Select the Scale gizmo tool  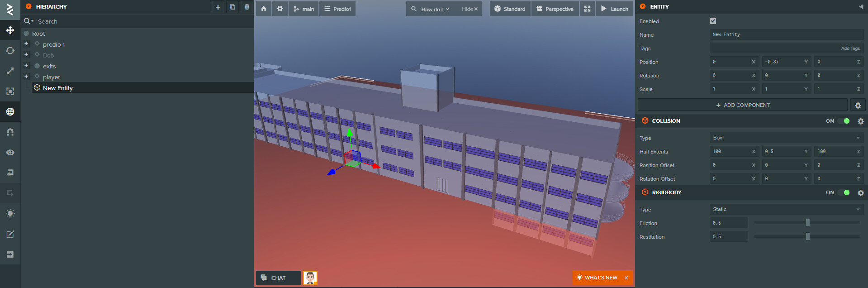tap(10, 71)
